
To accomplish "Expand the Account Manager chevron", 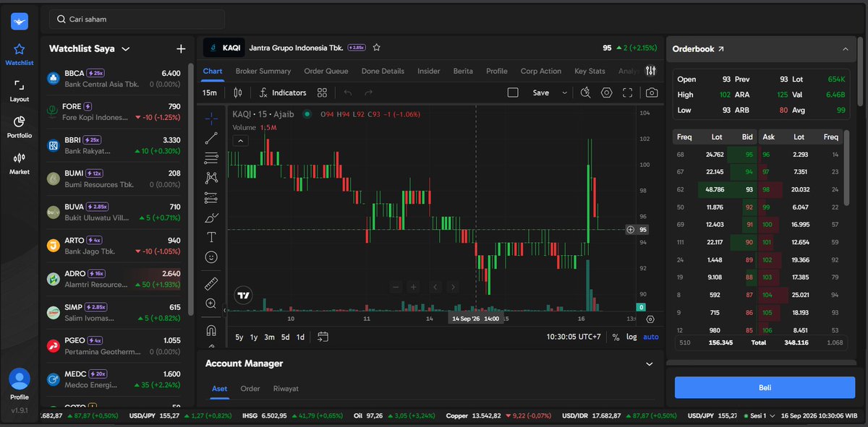I will click(649, 364).
